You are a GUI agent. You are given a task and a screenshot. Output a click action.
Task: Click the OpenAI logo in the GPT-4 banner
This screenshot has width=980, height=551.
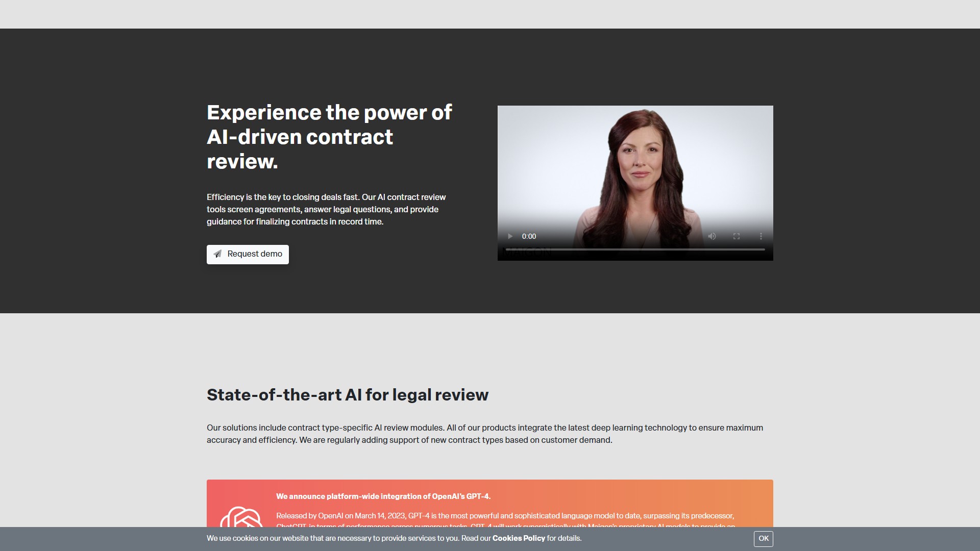point(241,518)
